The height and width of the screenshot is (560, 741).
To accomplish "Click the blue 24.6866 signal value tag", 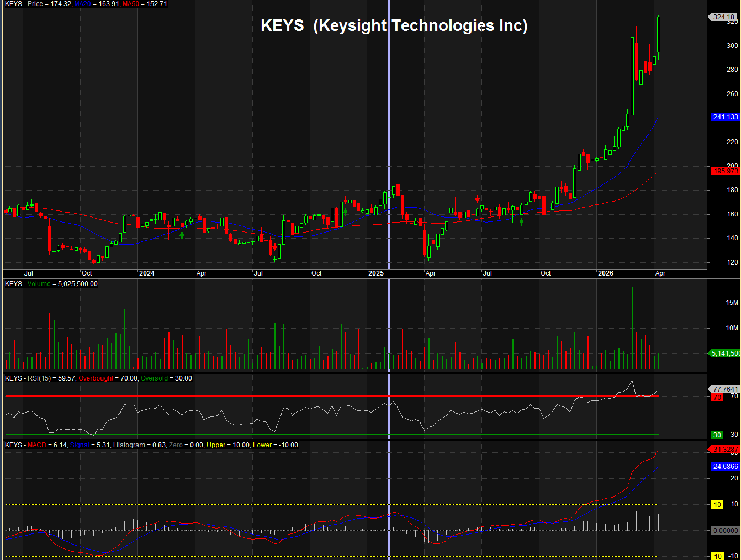I will point(725,467).
